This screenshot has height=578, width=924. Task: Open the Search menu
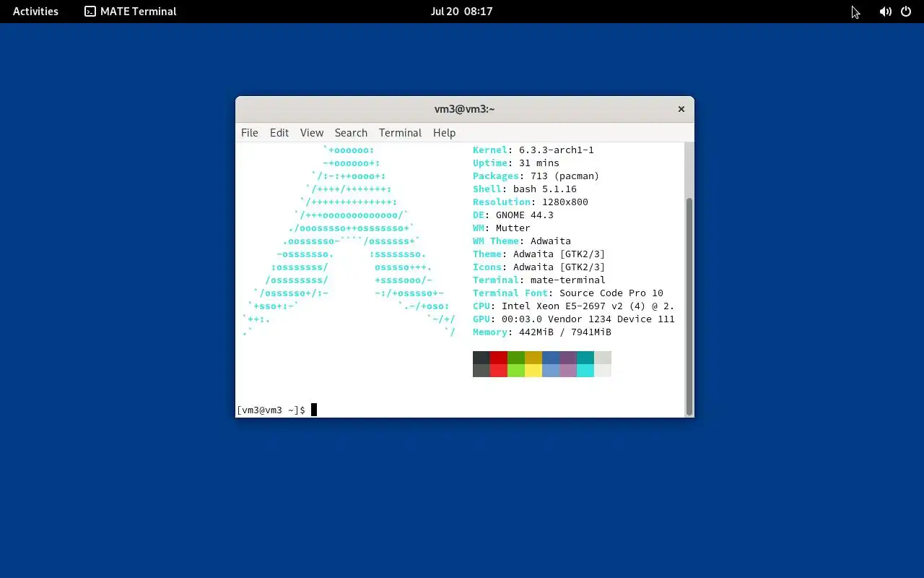[x=351, y=133]
